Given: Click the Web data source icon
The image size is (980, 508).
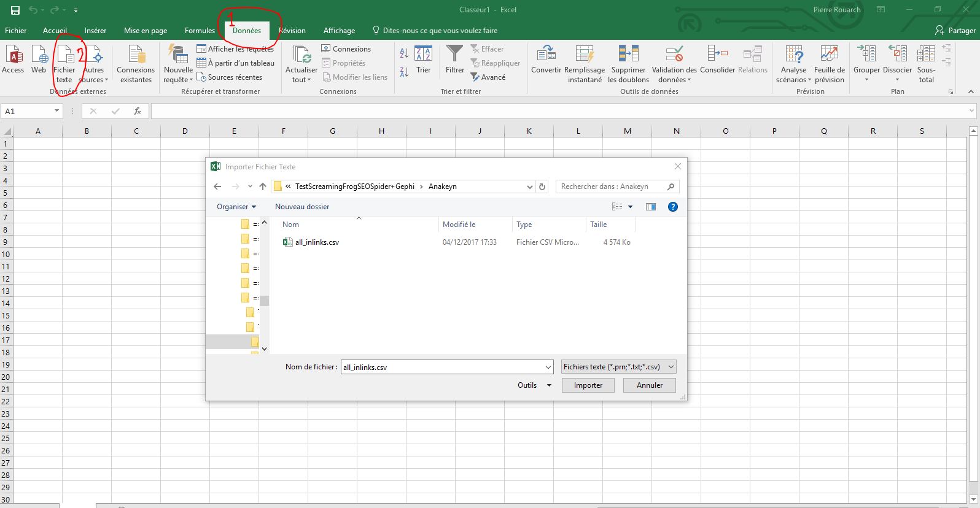Looking at the screenshot, I should [x=39, y=60].
